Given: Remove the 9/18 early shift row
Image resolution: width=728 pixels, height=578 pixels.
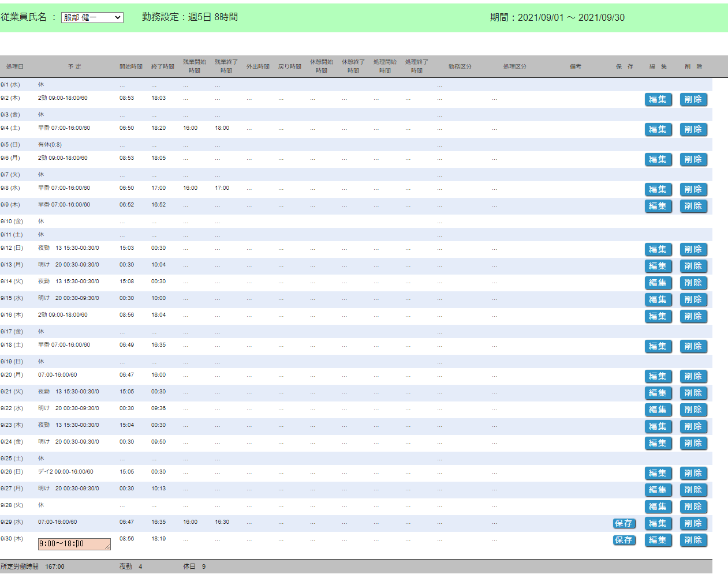Looking at the screenshot, I should pyautogui.click(x=693, y=346).
